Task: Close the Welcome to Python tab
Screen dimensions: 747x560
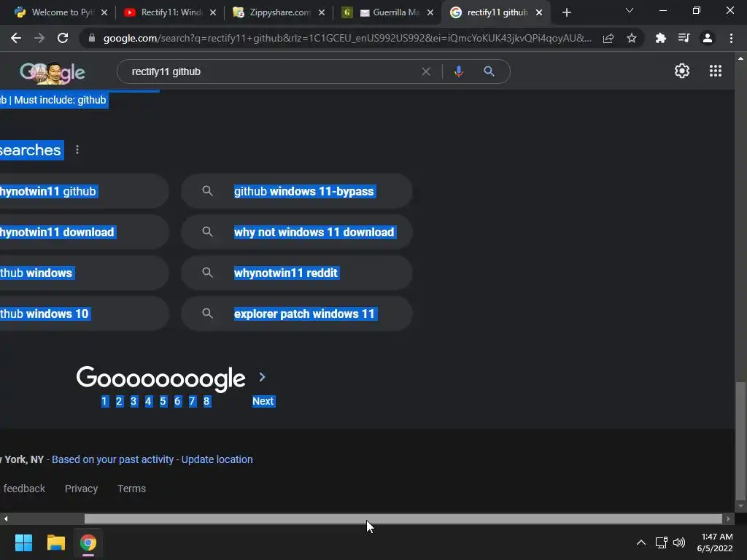Action: 104,12
